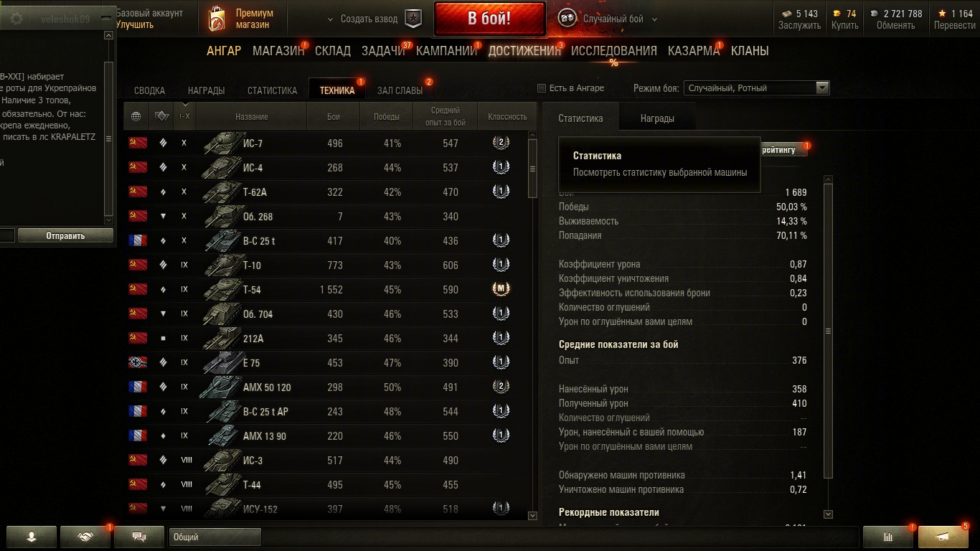This screenshot has width=980, height=551.
Task: Click the platoon emblem icon near Создать взвод
Action: 414,19
